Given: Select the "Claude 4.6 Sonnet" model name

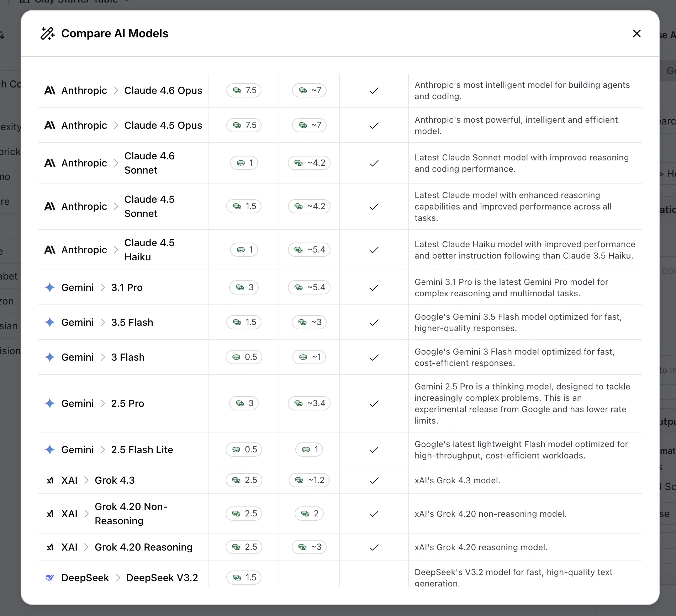Looking at the screenshot, I should [149, 163].
